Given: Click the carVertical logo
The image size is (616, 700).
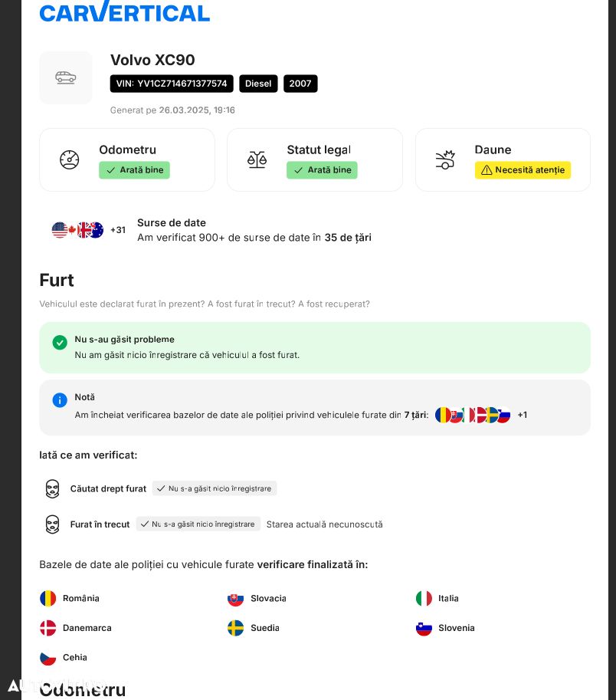Looking at the screenshot, I should tap(124, 12).
